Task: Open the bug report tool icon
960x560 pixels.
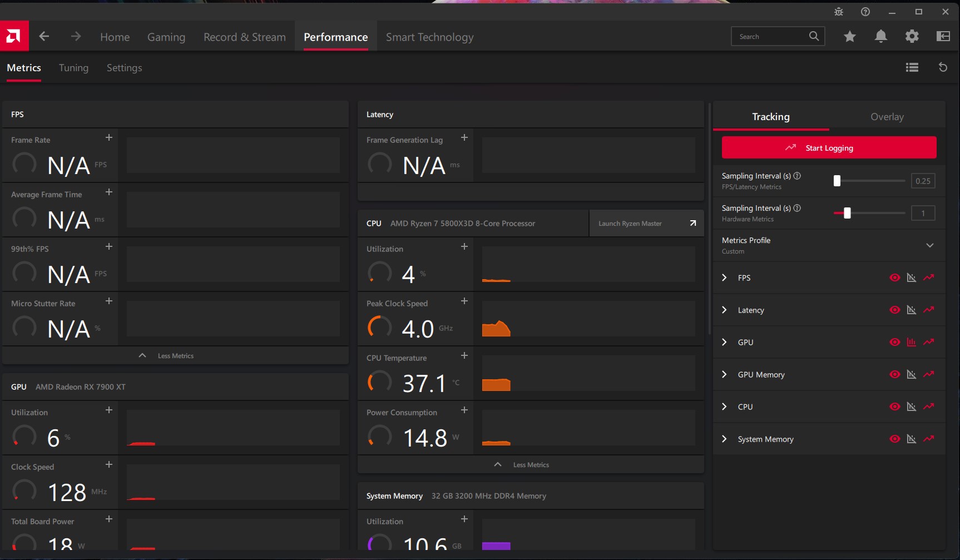Action: point(839,12)
